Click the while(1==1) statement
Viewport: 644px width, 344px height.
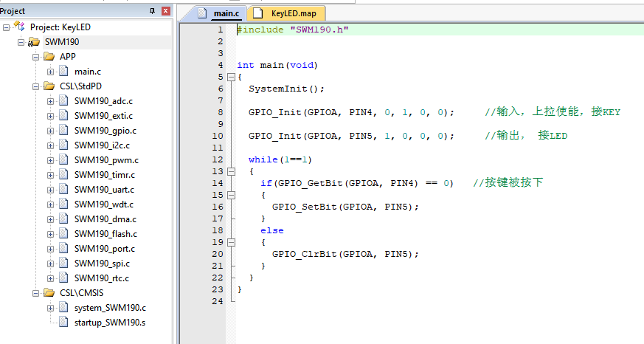pyautogui.click(x=280, y=159)
